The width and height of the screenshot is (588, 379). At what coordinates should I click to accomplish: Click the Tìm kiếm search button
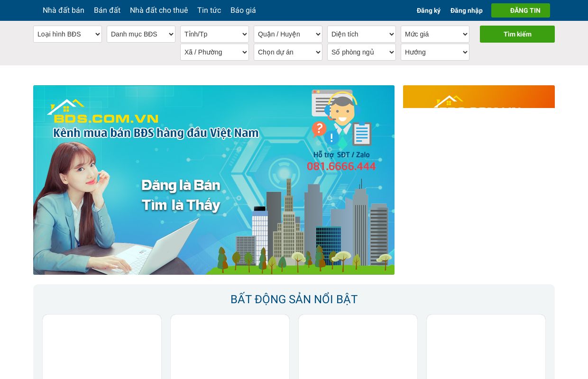point(517,34)
